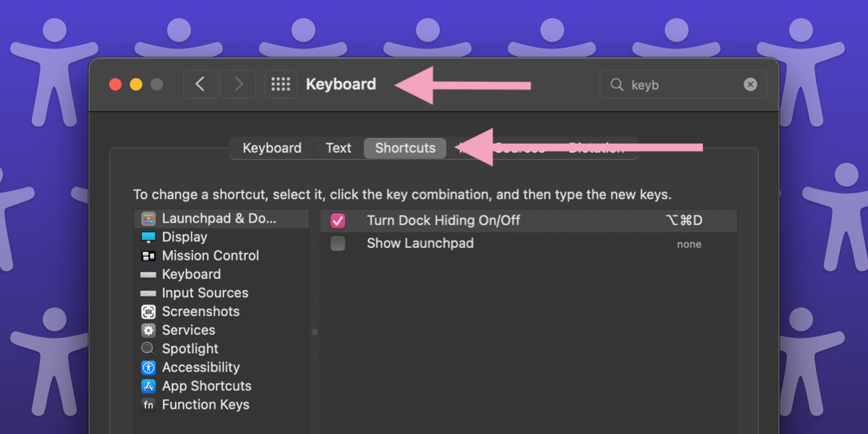Screen dimensions: 868x434
Task: Switch to the Text tab
Action: [338, 148]
